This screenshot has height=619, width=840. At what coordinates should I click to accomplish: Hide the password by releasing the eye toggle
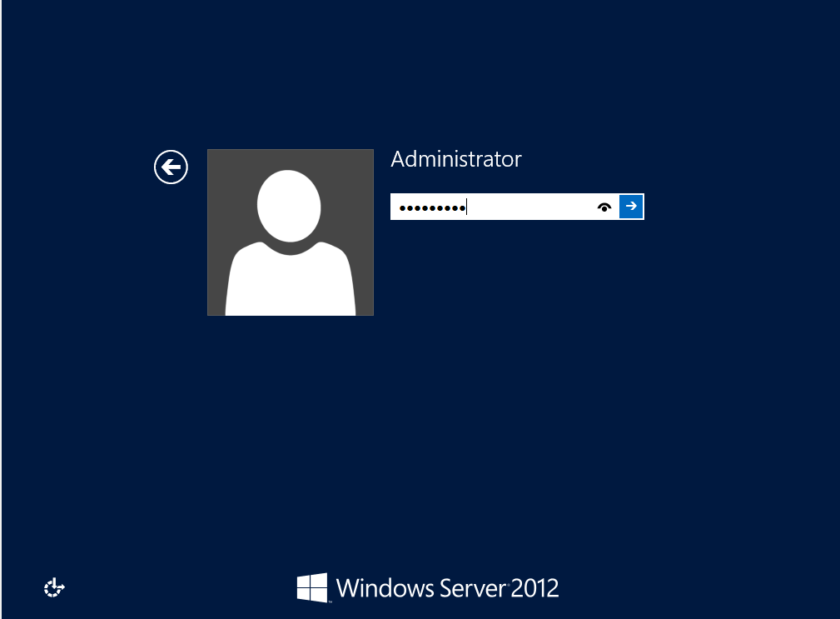point(604,207)
